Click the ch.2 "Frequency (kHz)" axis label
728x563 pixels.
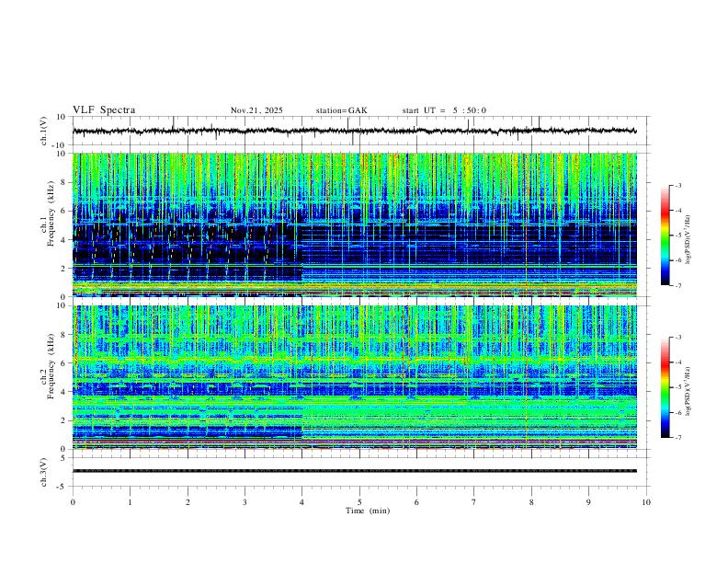point(51,366)
